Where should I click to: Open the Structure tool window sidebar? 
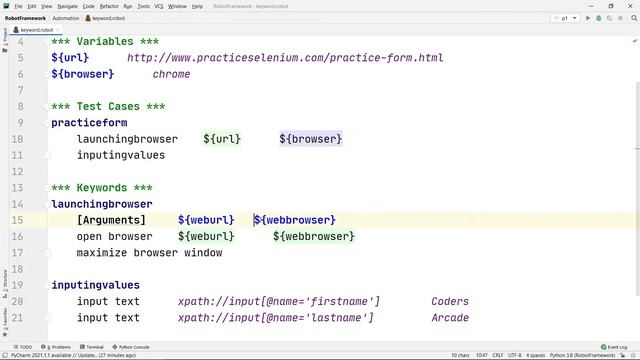point(4,284)
